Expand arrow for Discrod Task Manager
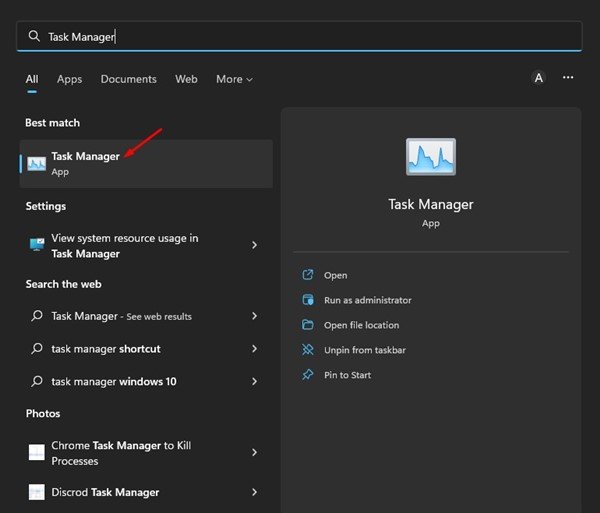 [x=254, y=492]
